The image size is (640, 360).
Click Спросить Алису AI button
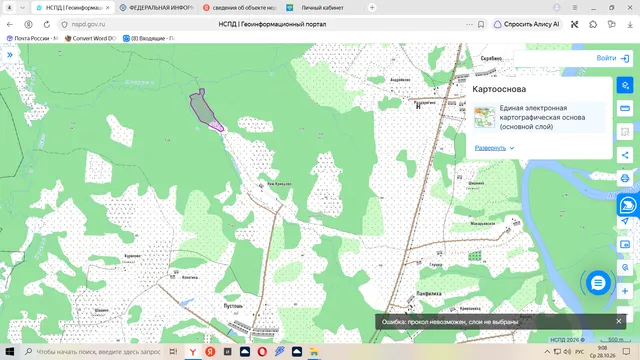(527, 24)
